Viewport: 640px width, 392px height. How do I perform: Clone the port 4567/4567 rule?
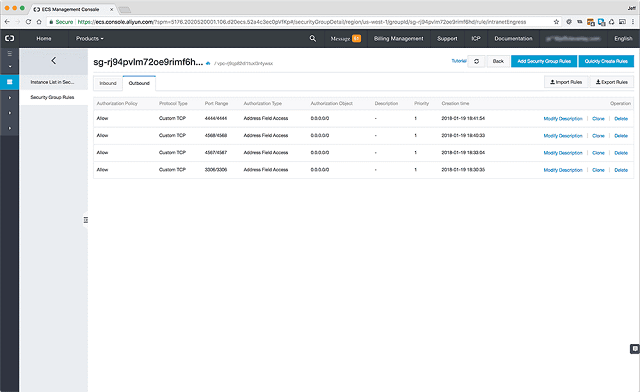pos(598,153)
